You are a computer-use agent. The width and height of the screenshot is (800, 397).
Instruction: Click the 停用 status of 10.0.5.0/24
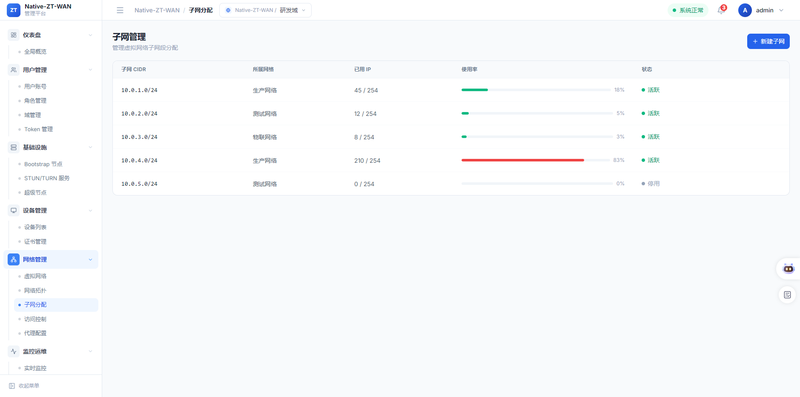coord(651,183)
